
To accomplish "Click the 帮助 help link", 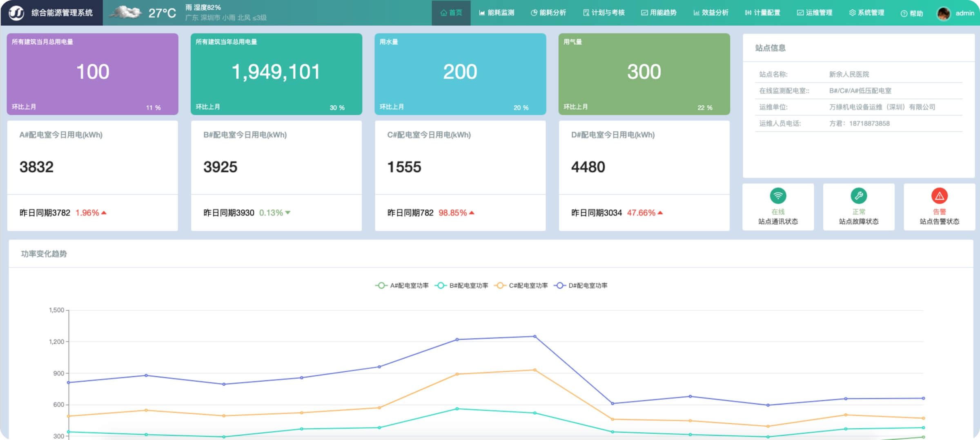I will coord(912,13).
